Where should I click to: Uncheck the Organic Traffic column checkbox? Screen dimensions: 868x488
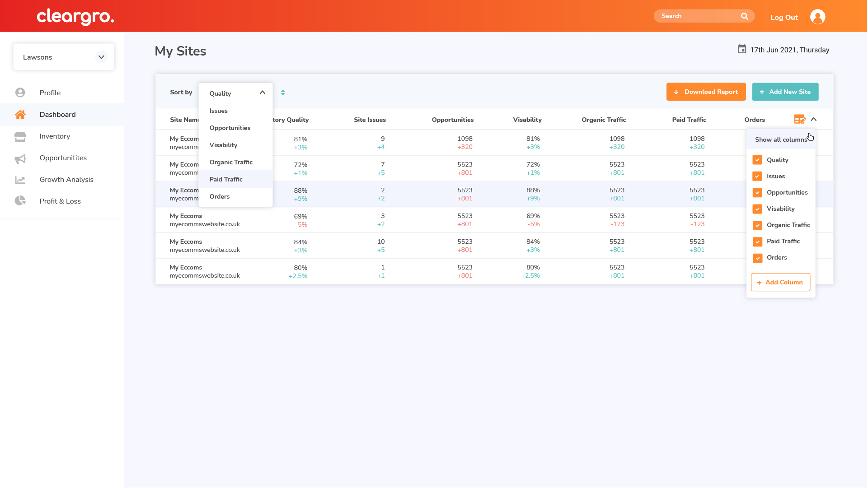click(x=757, y=225)
